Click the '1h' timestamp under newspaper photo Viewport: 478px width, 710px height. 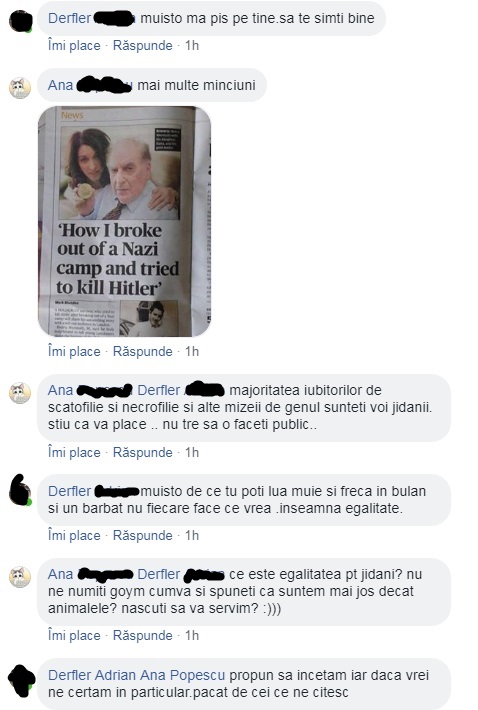coord(192,351)
